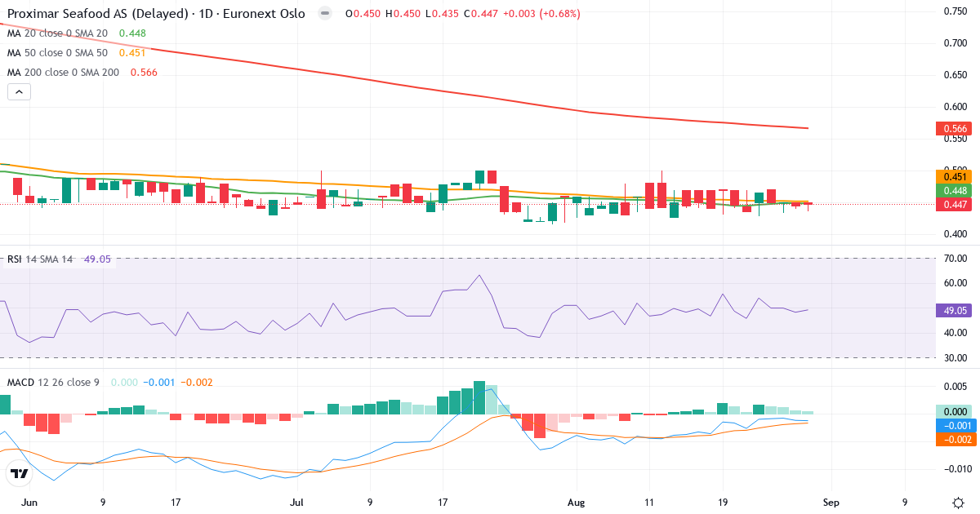This screenshot has height=514, width=980.
Task: Click the 0.600 price scale value
Action: pos(955,107)
